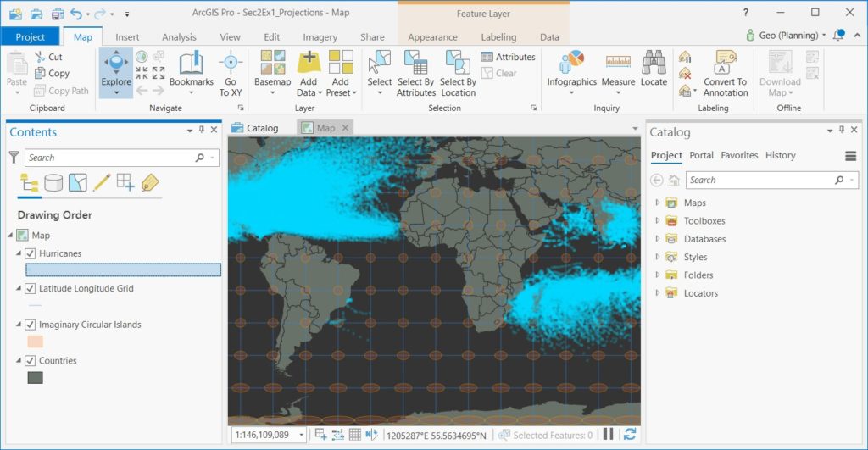
Task: Click the Countries gray symbol swatch
Action: coord(36,377)
